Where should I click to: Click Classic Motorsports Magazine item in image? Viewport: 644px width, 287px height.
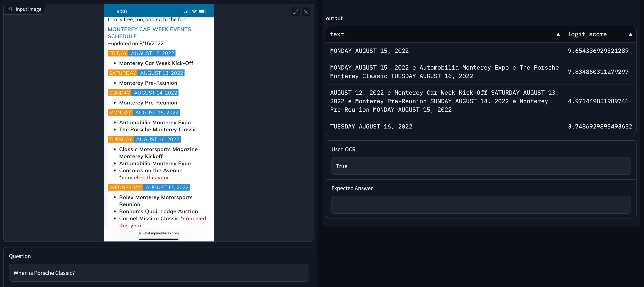[x=159, y=153]
